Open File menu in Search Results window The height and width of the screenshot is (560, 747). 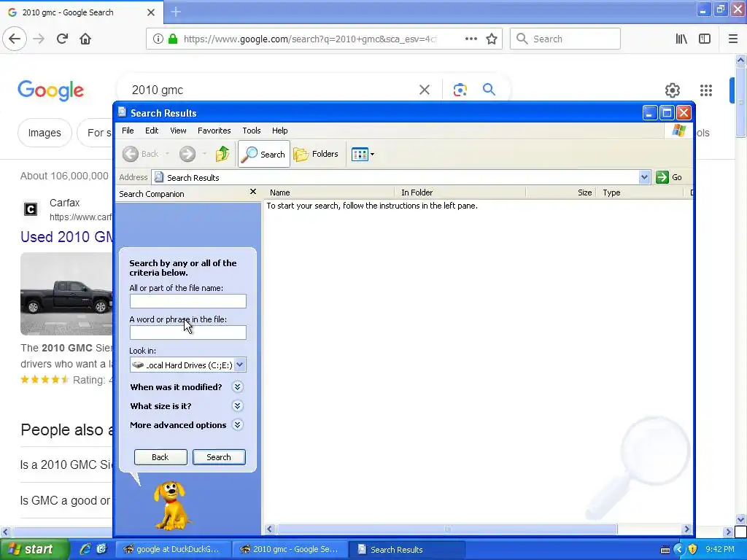click(x=128, y=131)
